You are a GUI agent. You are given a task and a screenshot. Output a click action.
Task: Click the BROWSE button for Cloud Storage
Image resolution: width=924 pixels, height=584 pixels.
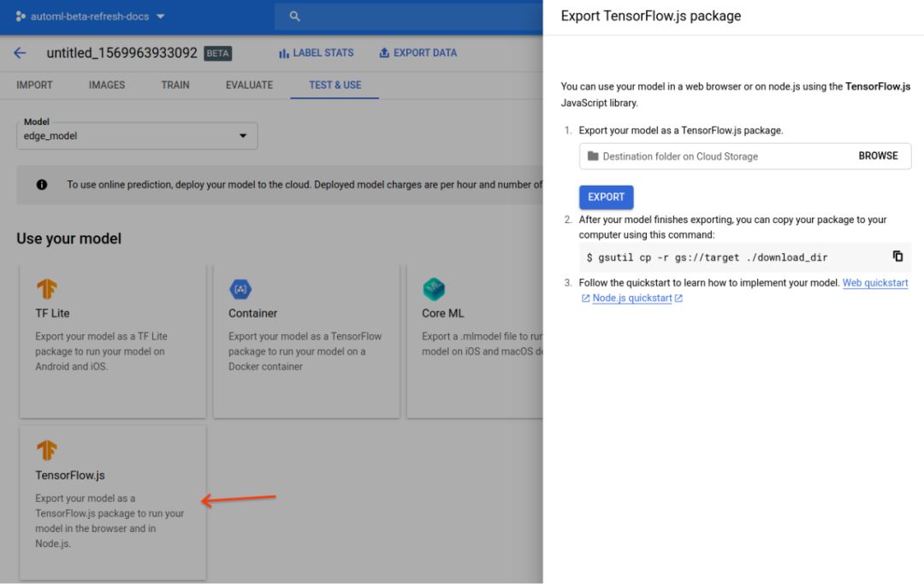[x=878, y=156]
